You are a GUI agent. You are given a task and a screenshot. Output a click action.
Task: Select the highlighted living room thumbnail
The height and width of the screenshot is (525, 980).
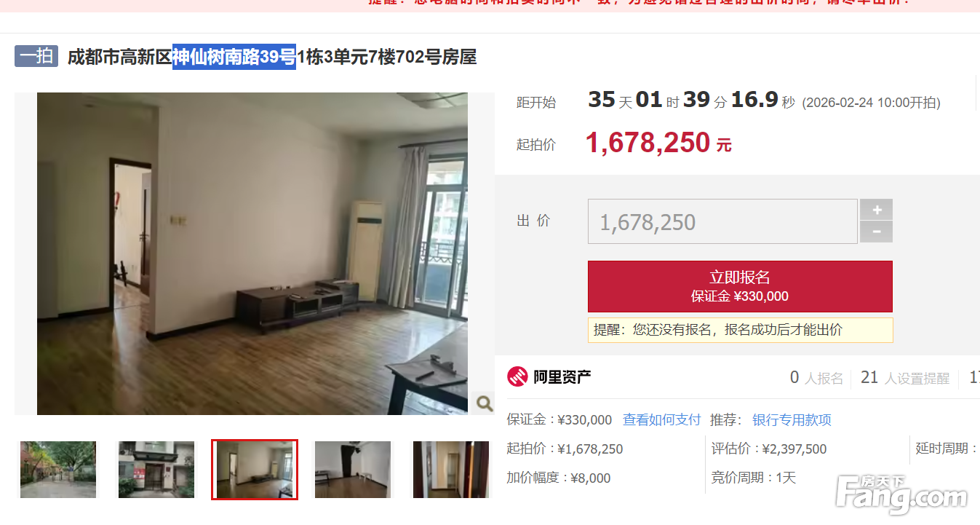point(255,470)
